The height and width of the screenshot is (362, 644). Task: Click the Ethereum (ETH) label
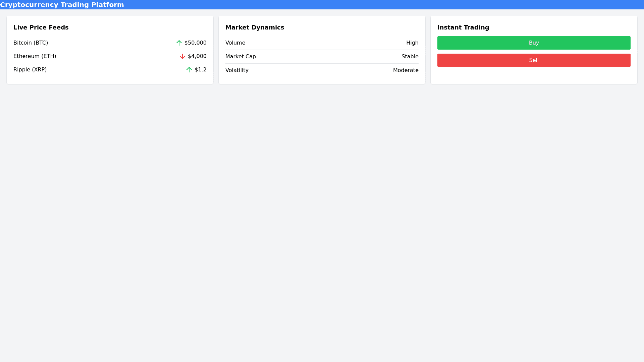tap(35, 56)
